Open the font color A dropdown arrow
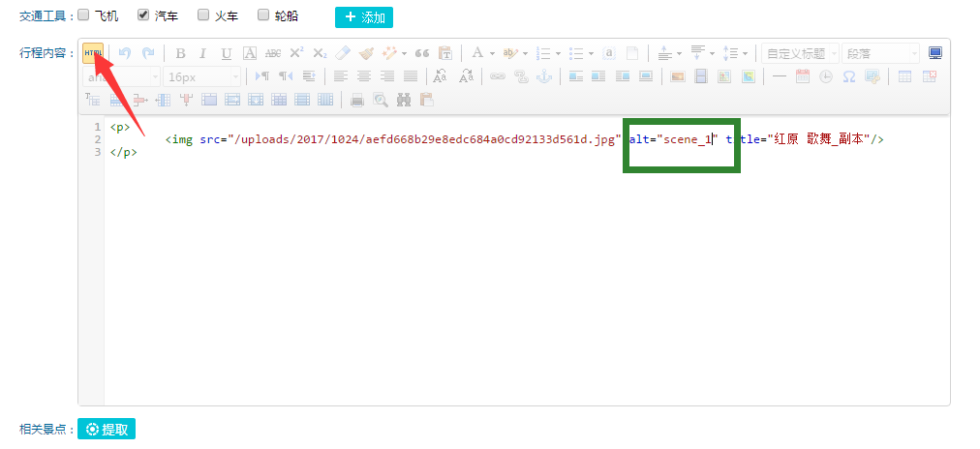The height and width of the screenshot is (449, 980). (x=492, y=53)
